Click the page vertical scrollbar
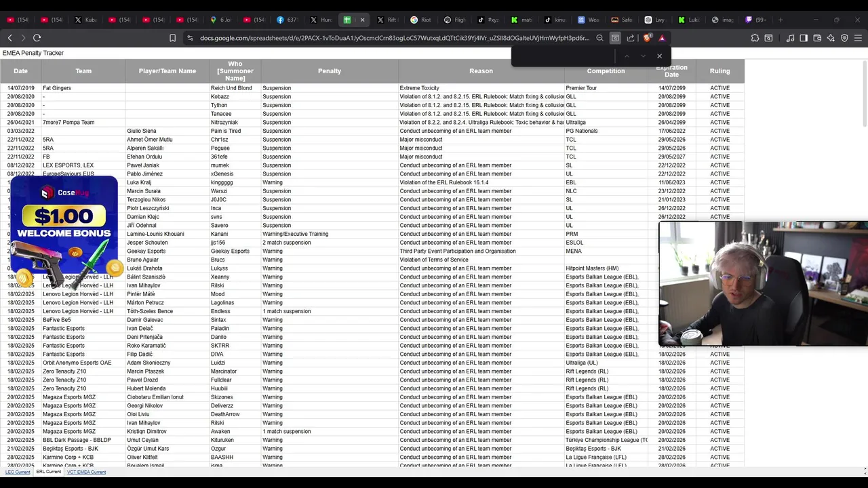The image size is (868, 488). [x=864, y=94]
